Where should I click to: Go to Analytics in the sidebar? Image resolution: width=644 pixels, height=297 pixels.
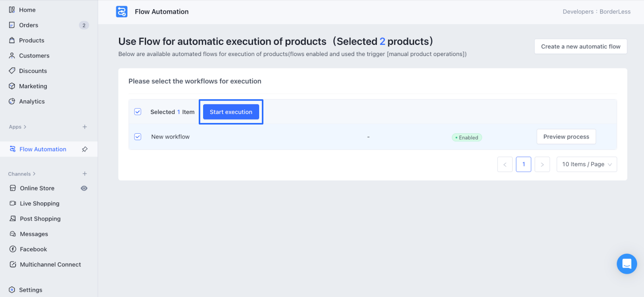(x=32, y=101)
